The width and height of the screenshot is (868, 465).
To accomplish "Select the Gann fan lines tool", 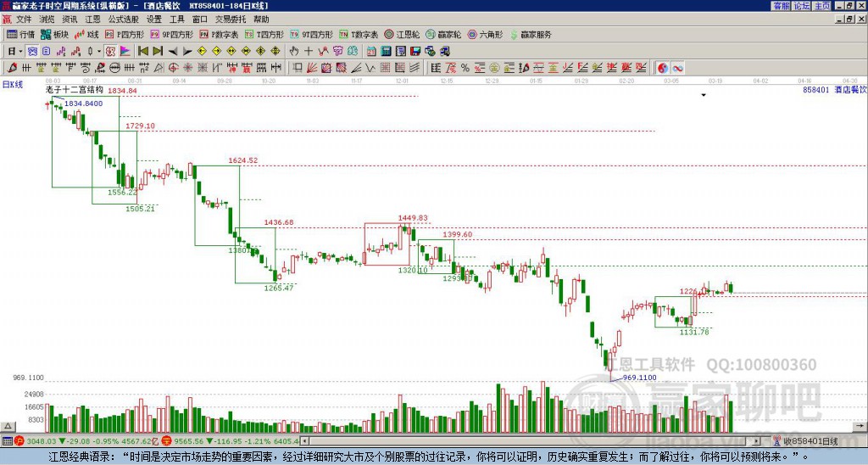I will (312, 68).
